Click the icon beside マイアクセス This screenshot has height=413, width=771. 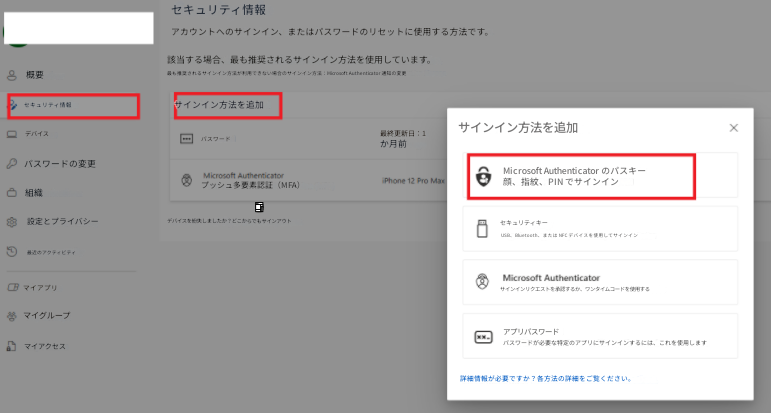pos(11,346)
